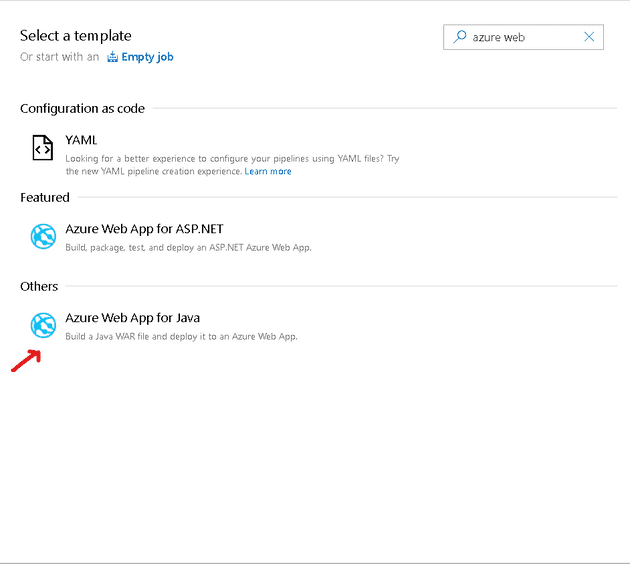Select the YAML template title
The image size is (630, 564).
click(x=81, y=140)
